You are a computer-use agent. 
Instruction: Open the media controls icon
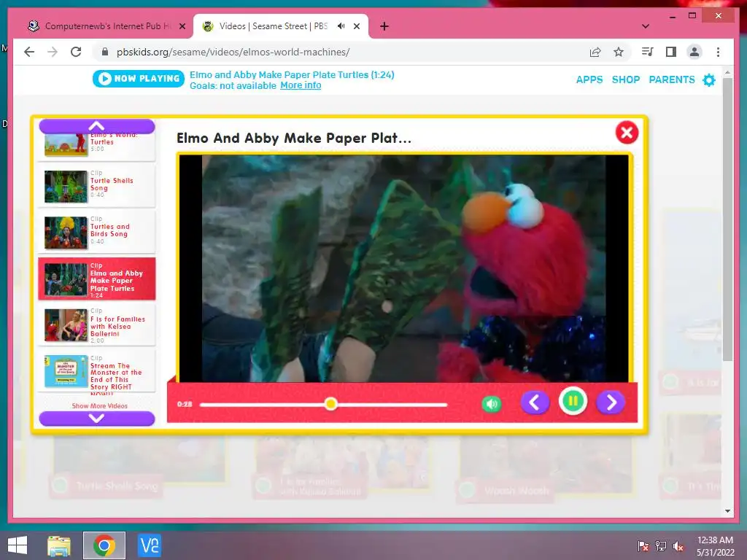click(648, 52)
